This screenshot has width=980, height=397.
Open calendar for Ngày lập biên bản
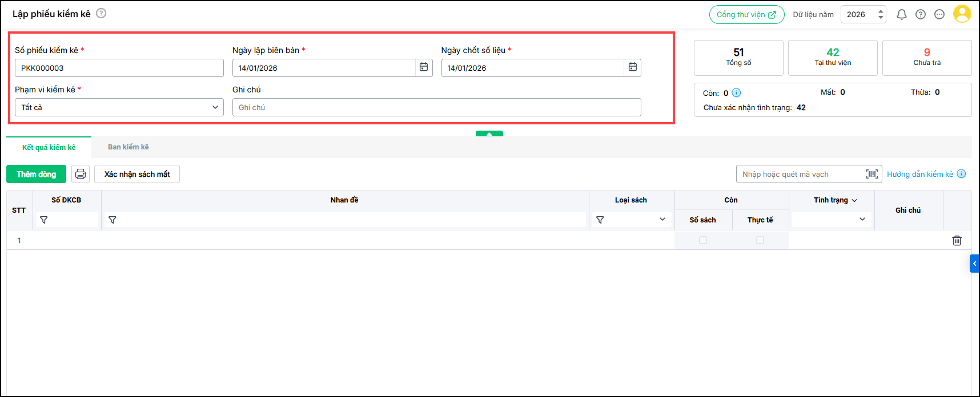point(424,67)
